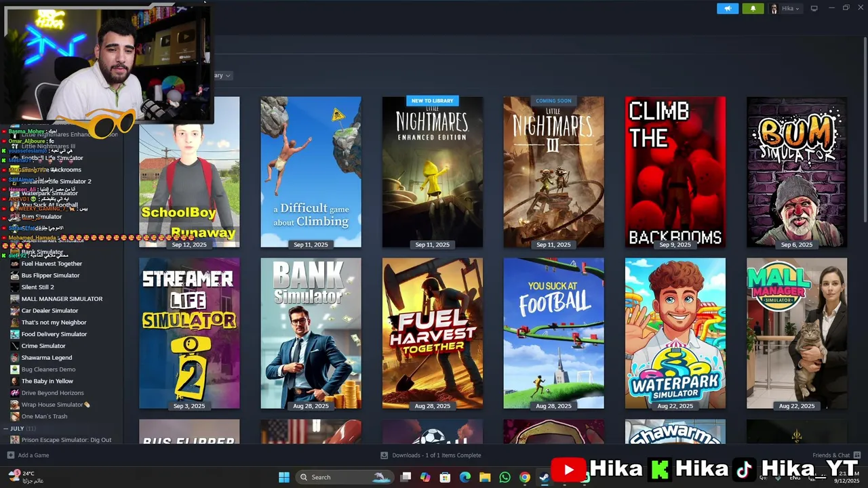Screen dimensions: 868x488
Task: Click Bug Cleaners Demo sidebar game icon
Action: (15, 369)
